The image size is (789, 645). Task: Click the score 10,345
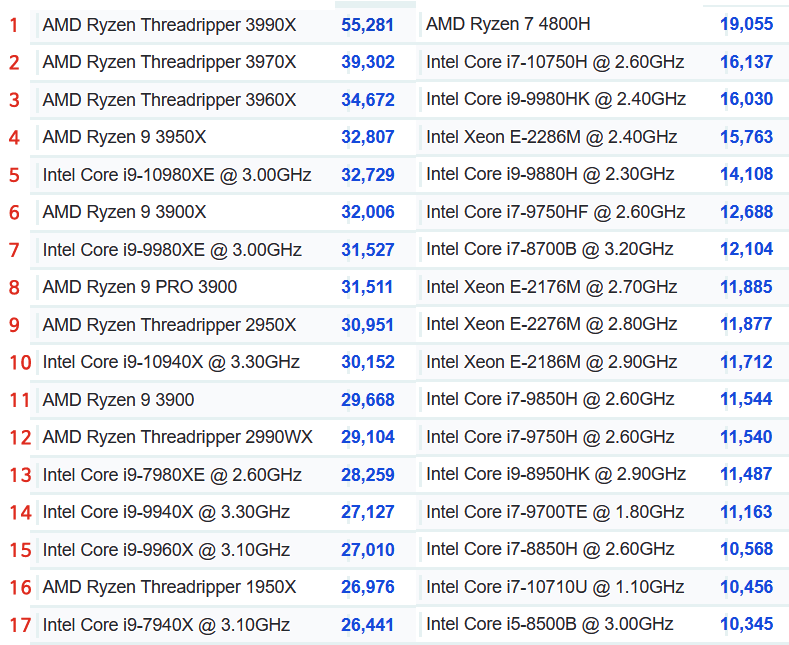[746, 623]
